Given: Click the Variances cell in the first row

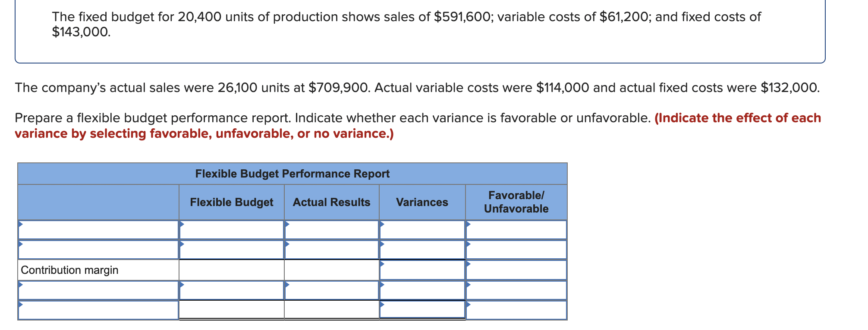Looking at the screenshot, I should (422, 230).
